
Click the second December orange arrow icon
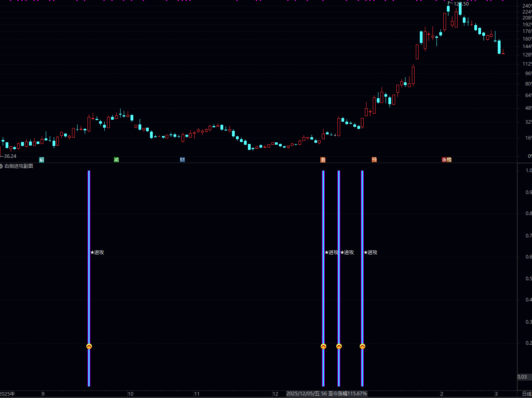click(339, 346)
